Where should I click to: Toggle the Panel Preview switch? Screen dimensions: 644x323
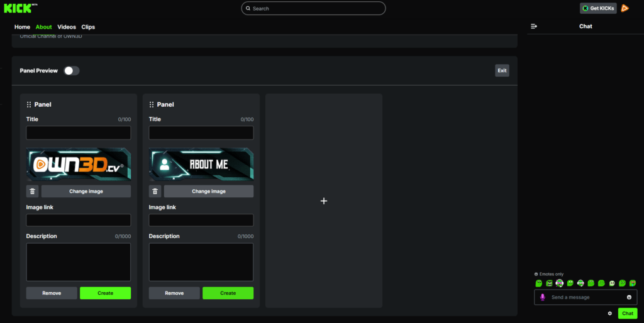[71, 71]
